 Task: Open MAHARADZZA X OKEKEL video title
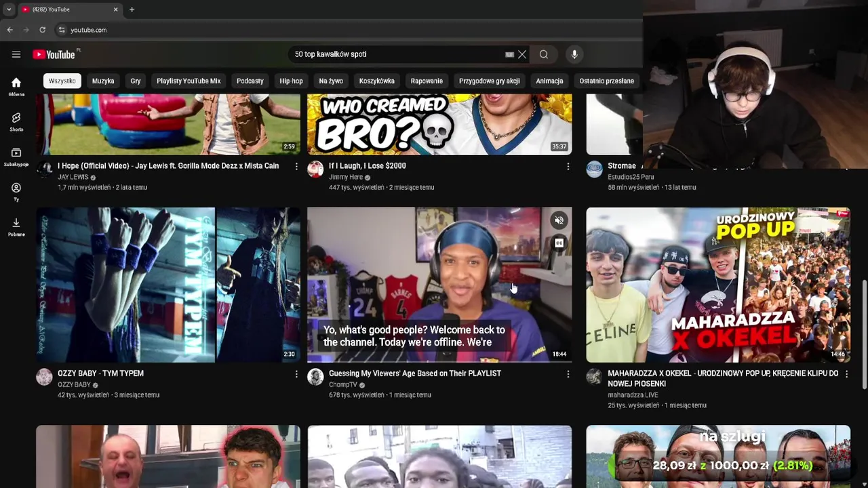pyautogui.click(x=723, y=378)
